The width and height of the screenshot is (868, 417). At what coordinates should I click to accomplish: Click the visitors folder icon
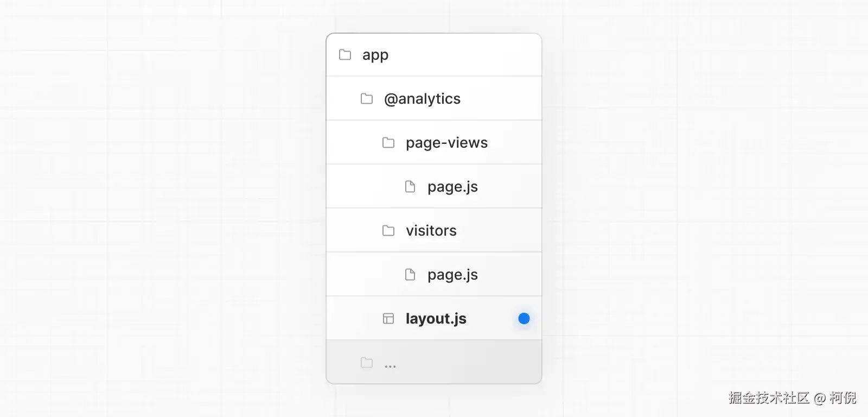(x=388, y=231)
